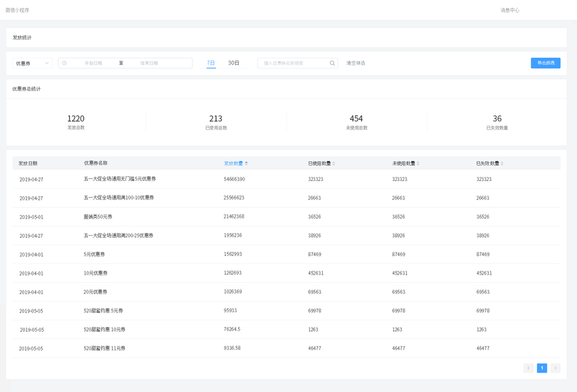Image resolution: width=577 pixels, height=392 pixels.
Task: Sort by 未使用数量 column arrow
Action: pyautogui.click(x=418, y=164)
